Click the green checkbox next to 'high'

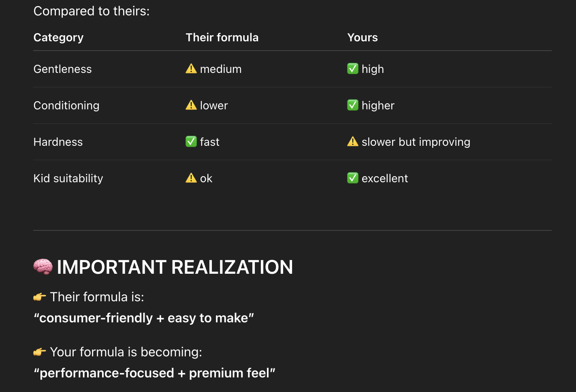(x=353, y=69)
